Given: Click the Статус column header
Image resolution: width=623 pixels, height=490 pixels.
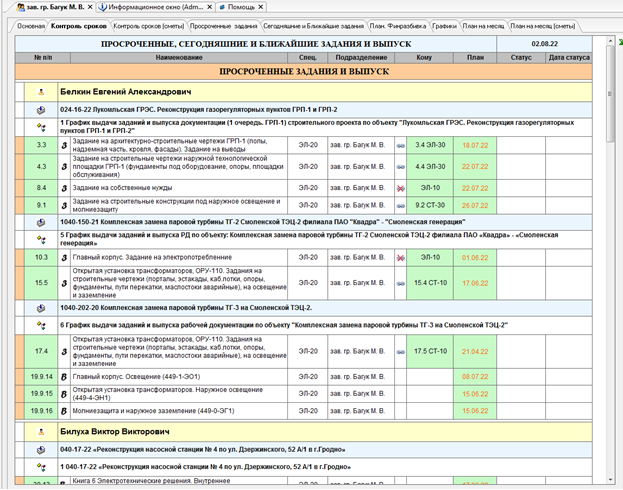Looking at the screenshot, I should click(x=521, y=58).
